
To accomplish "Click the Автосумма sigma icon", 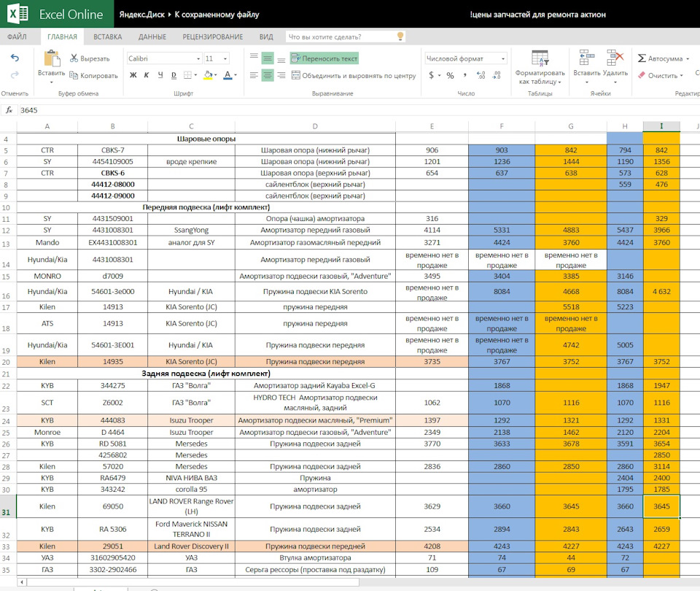I will (x=642, y=58).
